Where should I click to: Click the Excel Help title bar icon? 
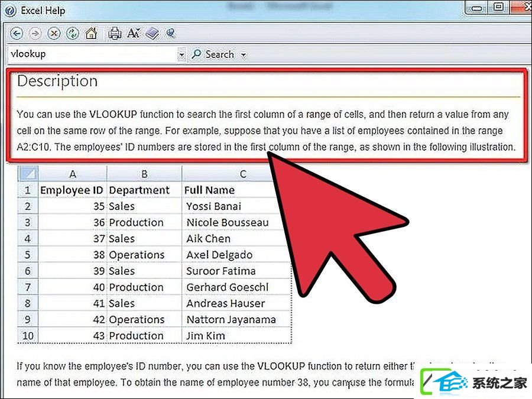pos(10,11)
